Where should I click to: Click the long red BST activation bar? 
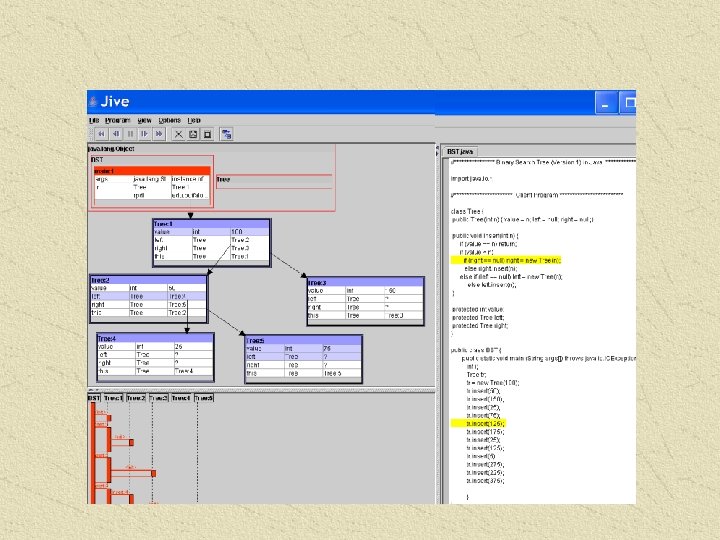click(93, 453)
